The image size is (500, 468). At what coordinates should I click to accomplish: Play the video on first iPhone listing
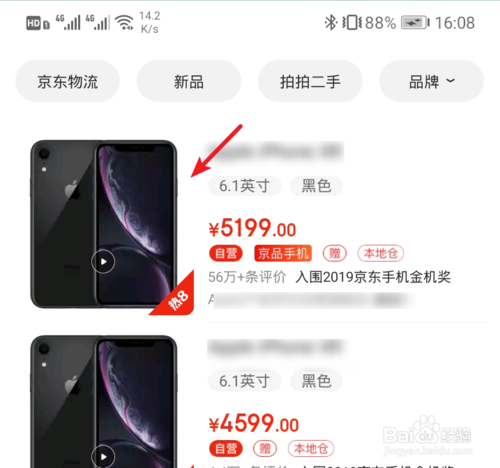(x=103, y=261)
